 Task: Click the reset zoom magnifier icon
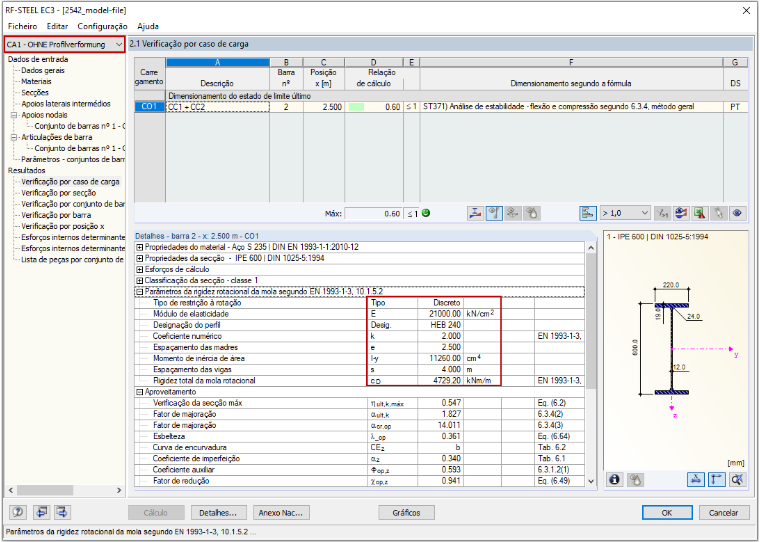coord(737,479)
